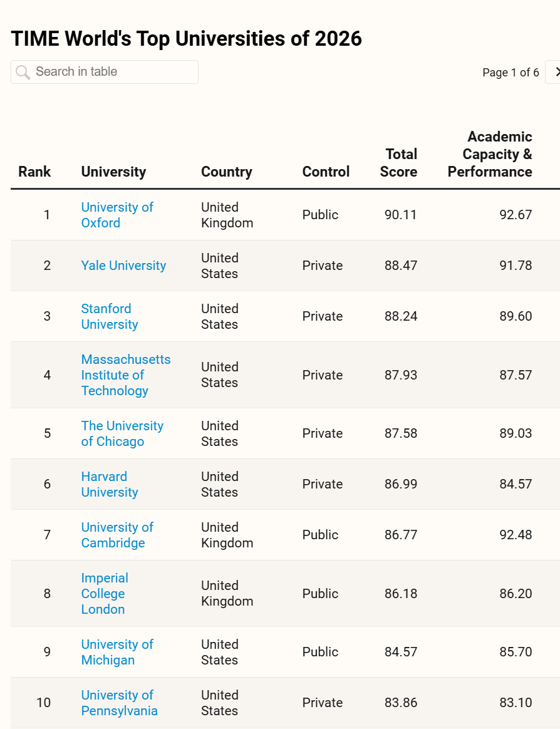Click the Page 1 of 6 indicator

[x=511, y=73]
